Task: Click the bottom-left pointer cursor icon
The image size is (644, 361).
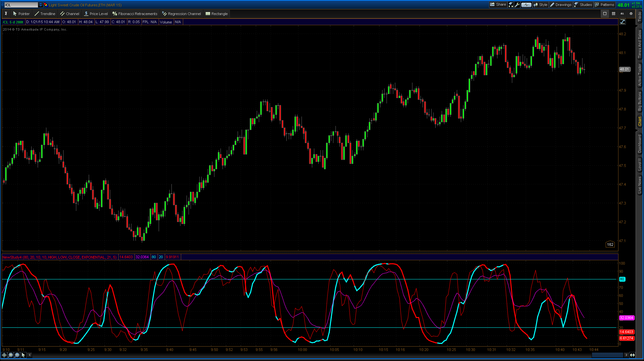Action: (x=23, y=355)
